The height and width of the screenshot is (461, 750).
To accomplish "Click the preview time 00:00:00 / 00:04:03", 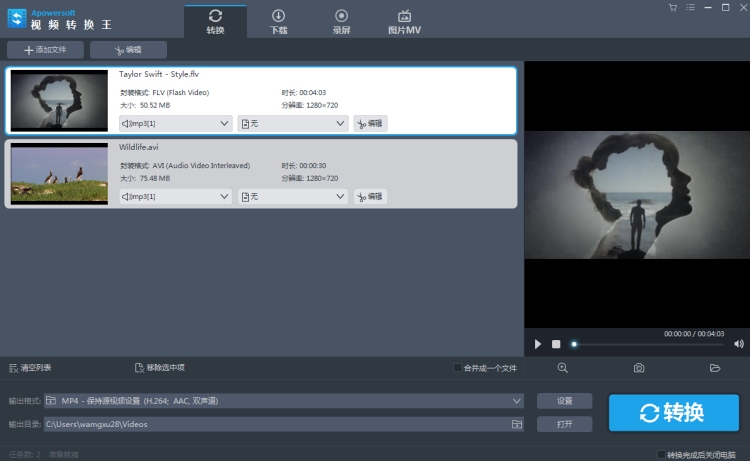I will pyautogui.click(x=694, y=334).
